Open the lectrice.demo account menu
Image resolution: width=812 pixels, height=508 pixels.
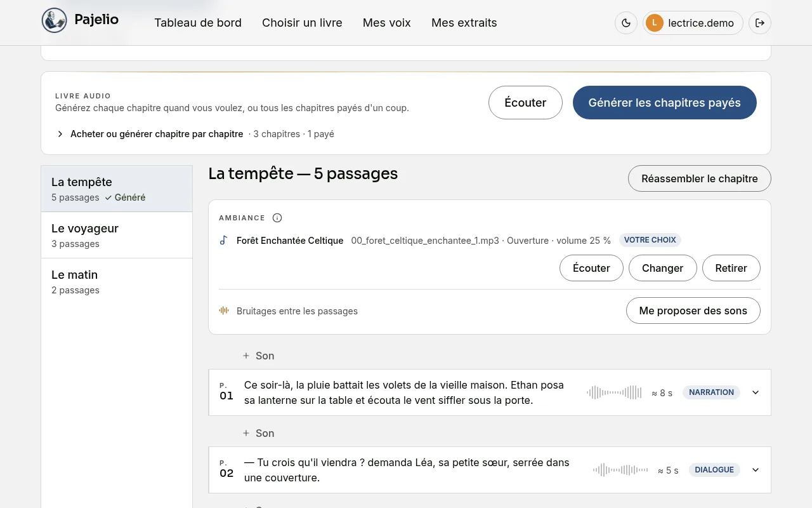(x=693, y=23)
